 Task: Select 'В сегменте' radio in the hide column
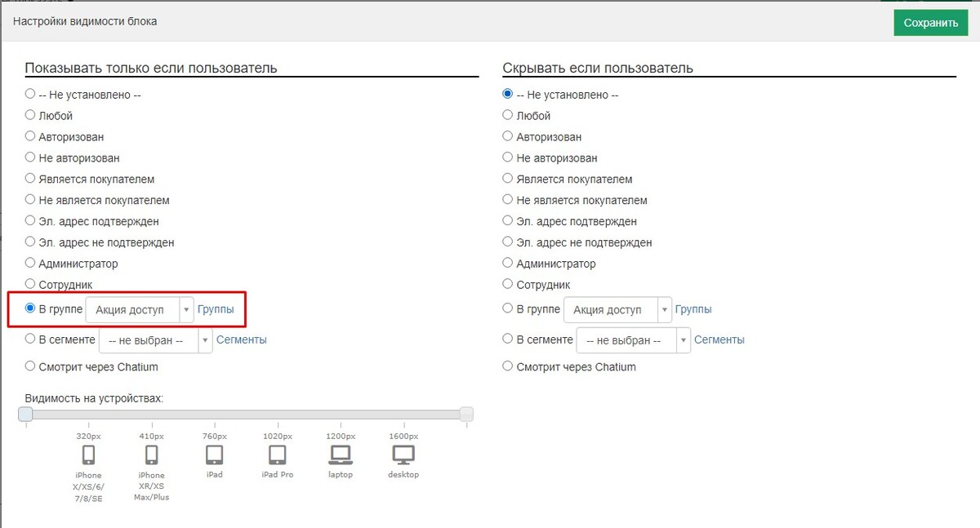coord(508,339)
